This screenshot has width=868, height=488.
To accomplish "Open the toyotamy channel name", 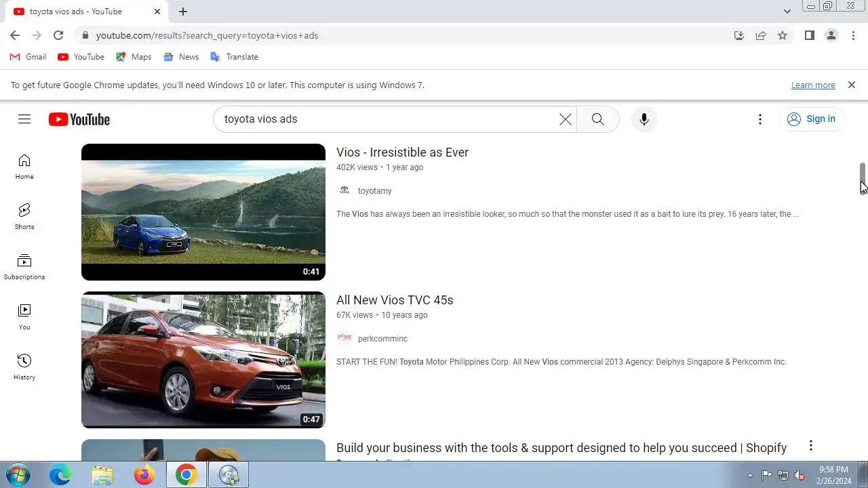I will point(374,191).
